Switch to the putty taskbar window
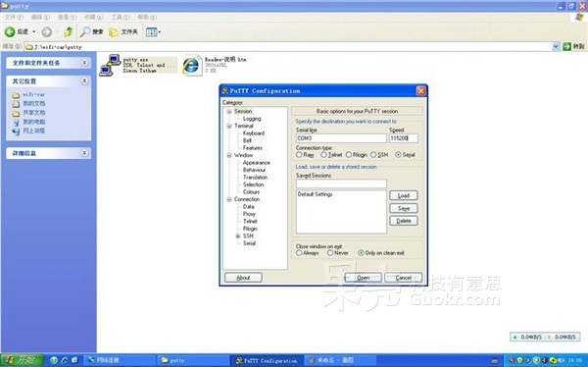This screenshot has height=367, width=588. point(193,360)
